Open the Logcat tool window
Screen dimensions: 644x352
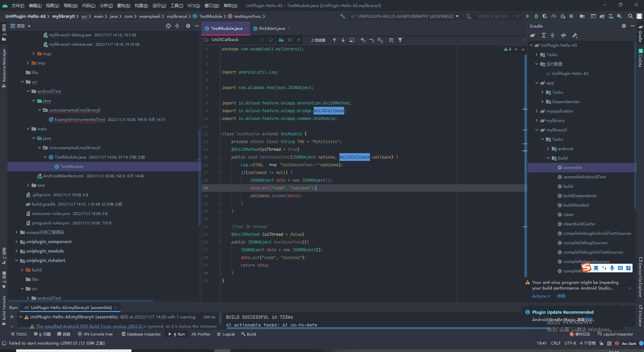pos(226,334)
